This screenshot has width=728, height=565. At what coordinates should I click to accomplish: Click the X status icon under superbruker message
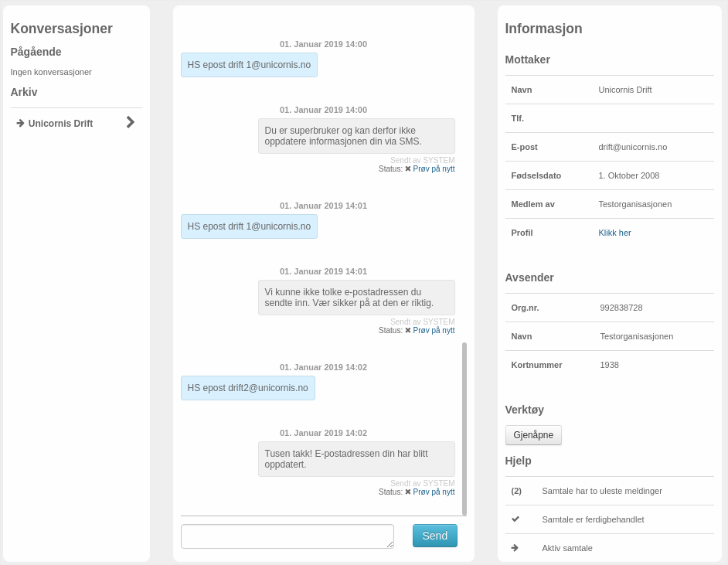tap(407, 169)
